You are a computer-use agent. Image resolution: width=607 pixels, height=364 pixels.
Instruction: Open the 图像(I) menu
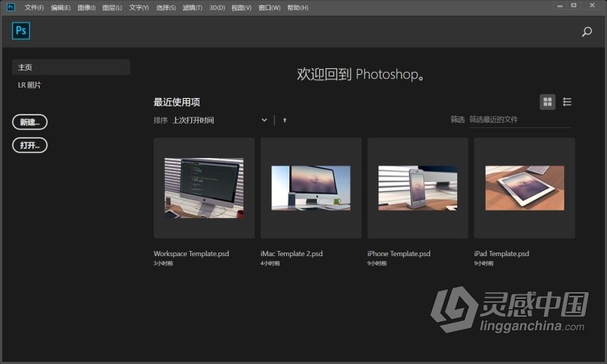(x=86, y=7)
